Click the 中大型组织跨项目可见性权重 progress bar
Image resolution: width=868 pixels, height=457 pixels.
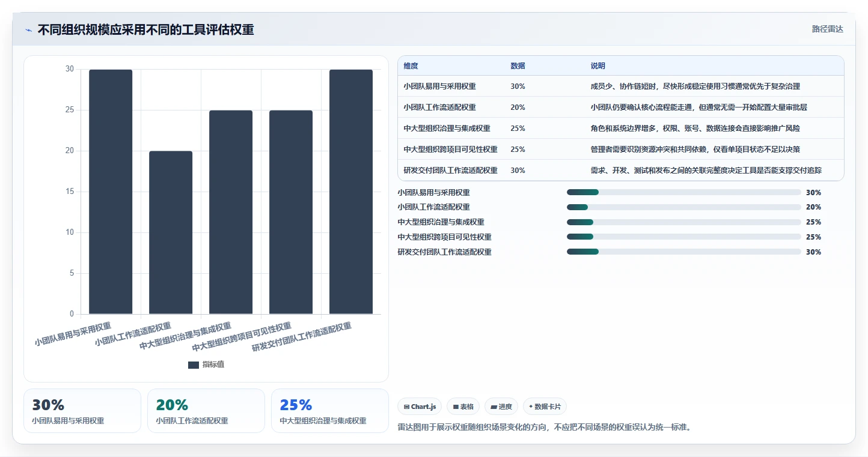coord(683,237)
